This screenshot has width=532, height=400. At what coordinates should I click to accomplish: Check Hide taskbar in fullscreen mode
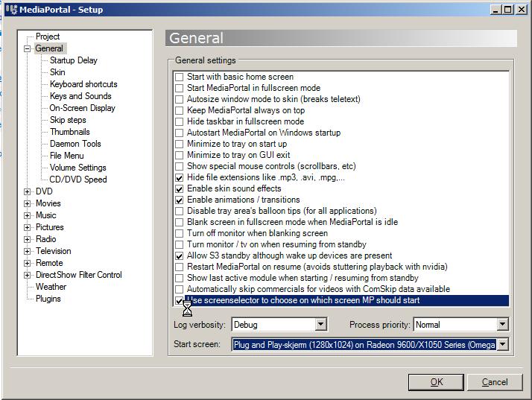[179, 121]
